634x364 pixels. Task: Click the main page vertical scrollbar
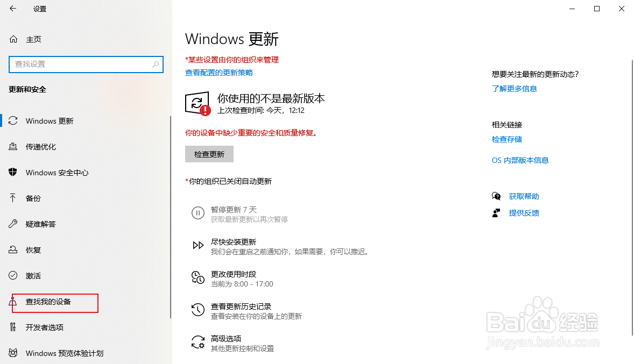point(632,197)
